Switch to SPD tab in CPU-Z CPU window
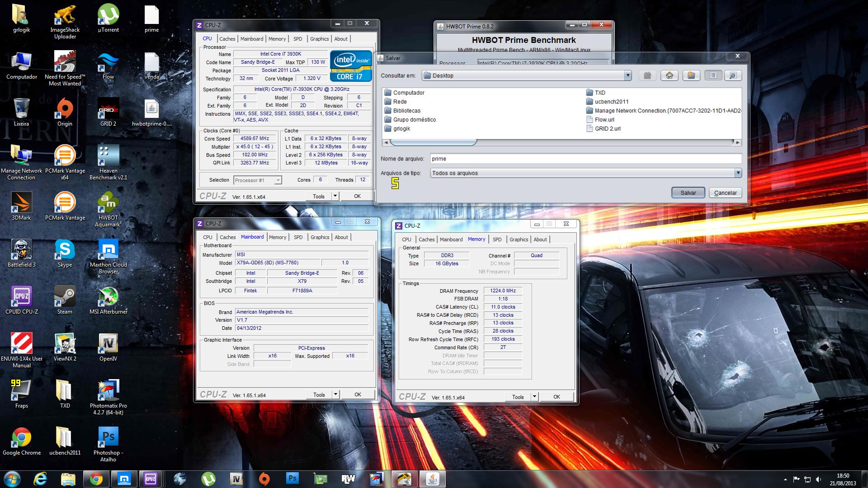This screenshot has height=488, width=868. pos(297,39)
